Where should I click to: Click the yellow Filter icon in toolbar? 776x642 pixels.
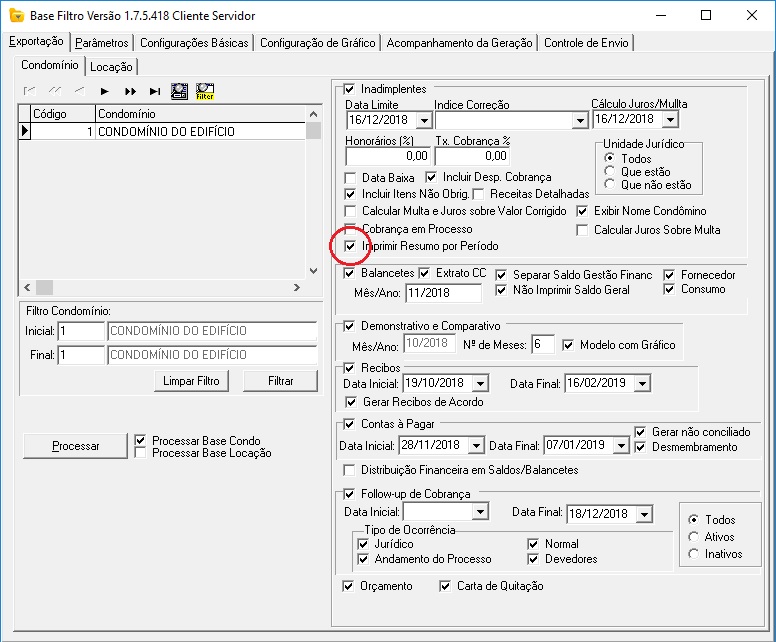click(206, 92)
